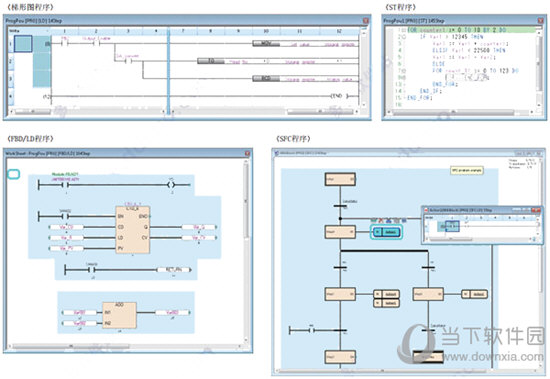This screenshot has height=379, width=550.
Task: Click the FBD window vertical scrollbar thumb
Action: 246,200
